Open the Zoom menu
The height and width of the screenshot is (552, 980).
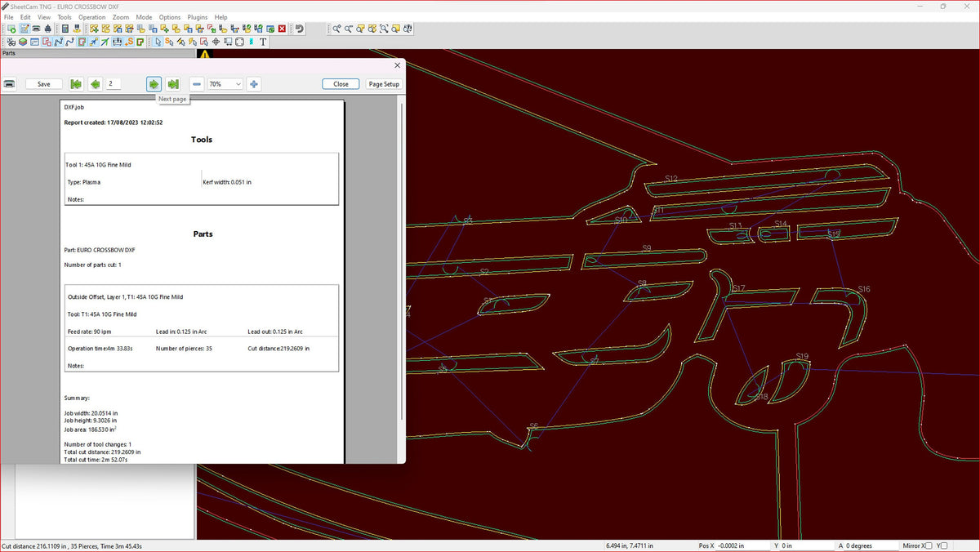[x=121, y=17]
